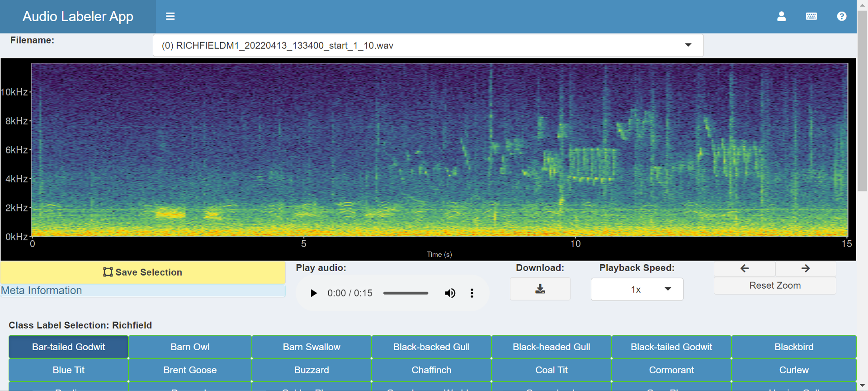Viewport: 868px width, 391px height.
Task: Go to next segment with right arrow
Action: (806, 268)
